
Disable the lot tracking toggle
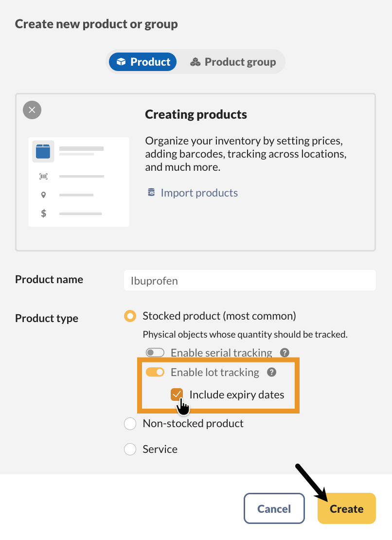coord(155,372)
